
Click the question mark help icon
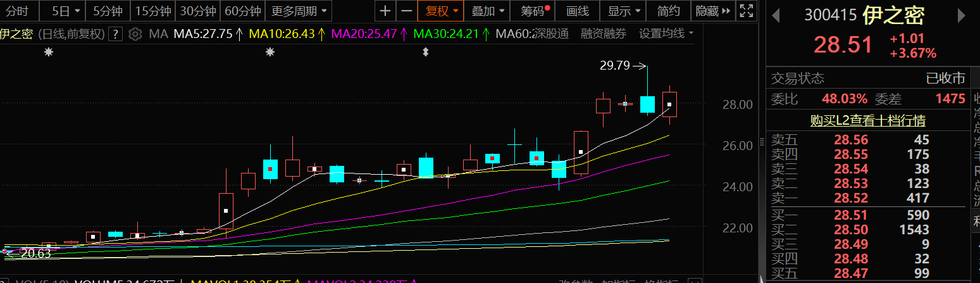click(115, 34)
